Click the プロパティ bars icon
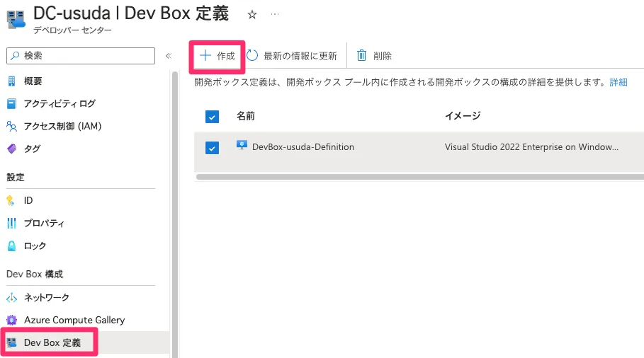 11,223
